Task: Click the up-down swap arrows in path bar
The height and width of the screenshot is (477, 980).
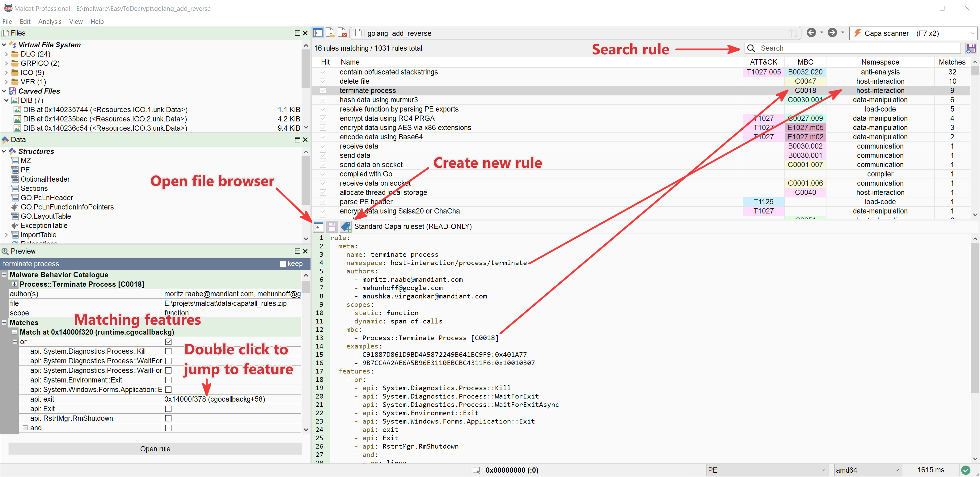Action: pos(793,33)
